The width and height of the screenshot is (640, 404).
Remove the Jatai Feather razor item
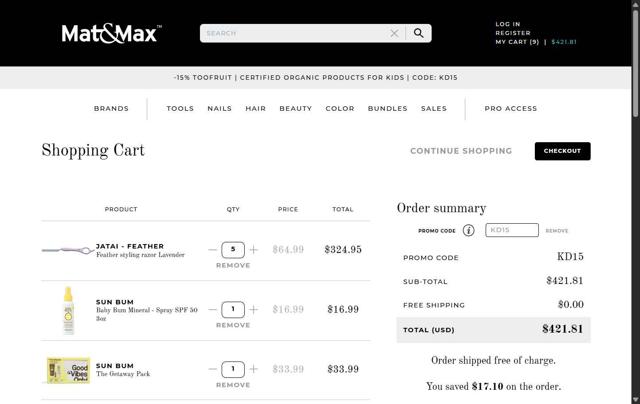233,266
